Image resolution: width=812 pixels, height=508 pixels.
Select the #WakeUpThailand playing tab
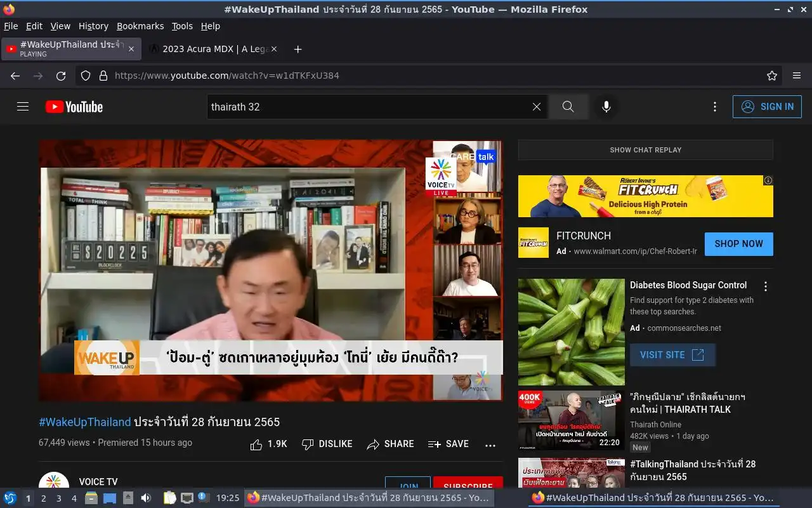coord(70,49)
